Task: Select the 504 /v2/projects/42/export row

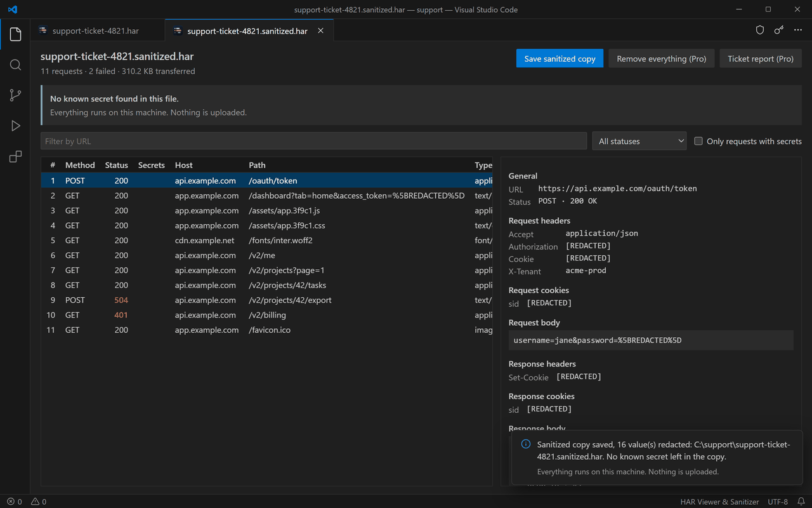Action: pos(267,300)
